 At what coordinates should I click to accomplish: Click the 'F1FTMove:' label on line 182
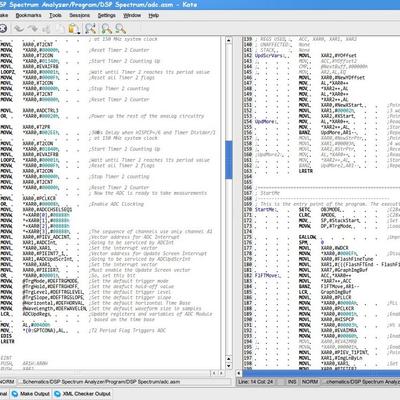pyautogui.click(x=267, y=276)
